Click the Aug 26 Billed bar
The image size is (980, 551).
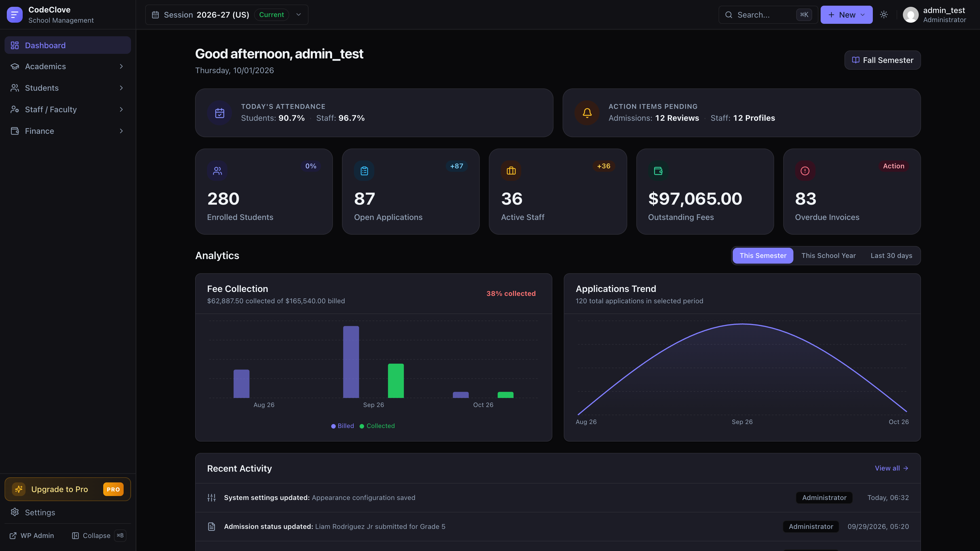click(241, 384)
